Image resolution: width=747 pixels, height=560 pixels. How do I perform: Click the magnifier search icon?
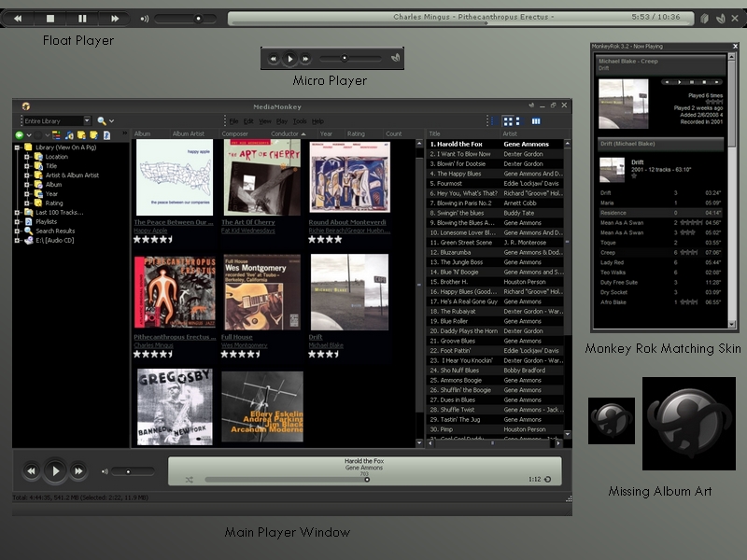(102, 121)
